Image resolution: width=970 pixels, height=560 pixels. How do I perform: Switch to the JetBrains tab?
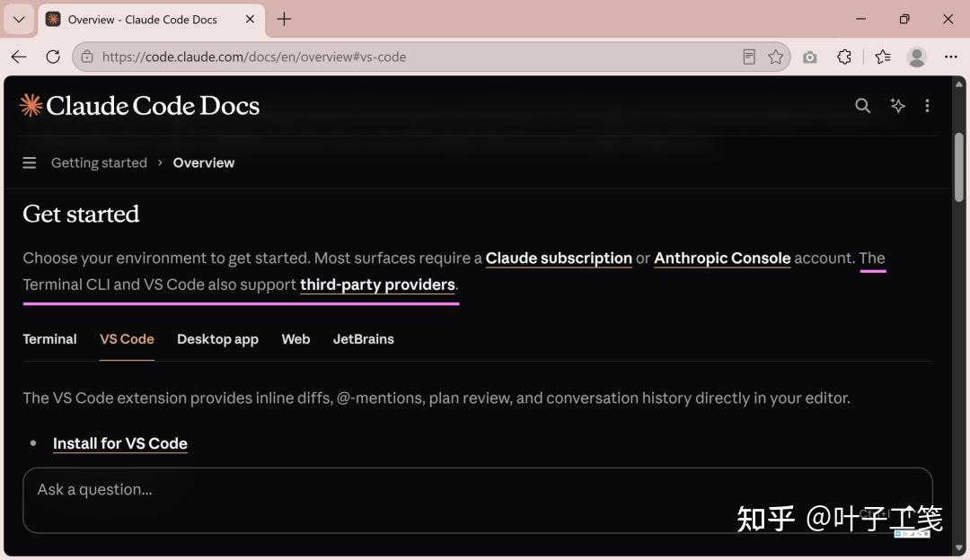[363, 338]
